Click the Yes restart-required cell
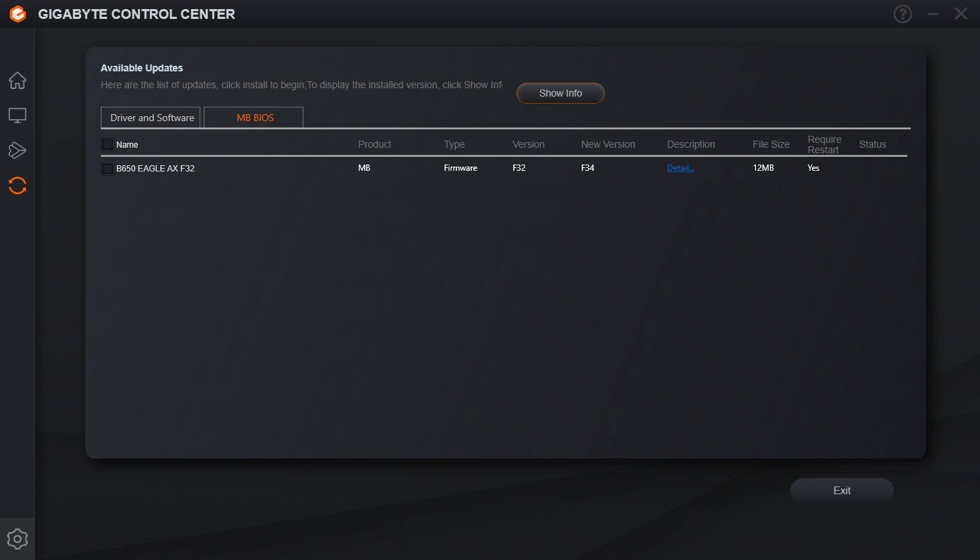The height and width of the screenshot is (560, 980). [x=813, y=168]
